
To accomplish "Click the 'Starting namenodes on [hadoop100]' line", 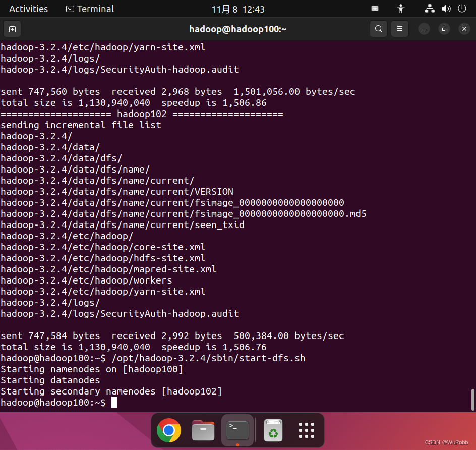I will 92,369.
